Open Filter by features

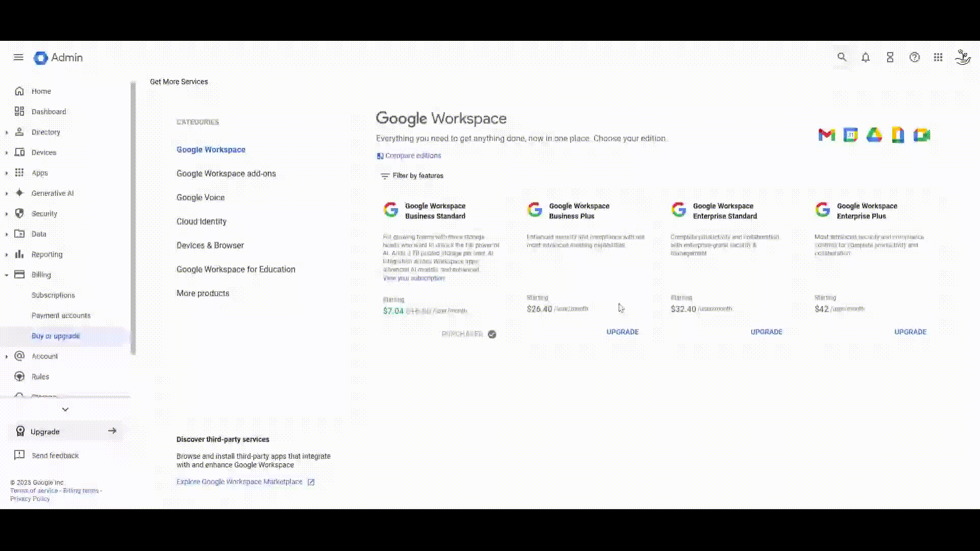tap(412, 176)
